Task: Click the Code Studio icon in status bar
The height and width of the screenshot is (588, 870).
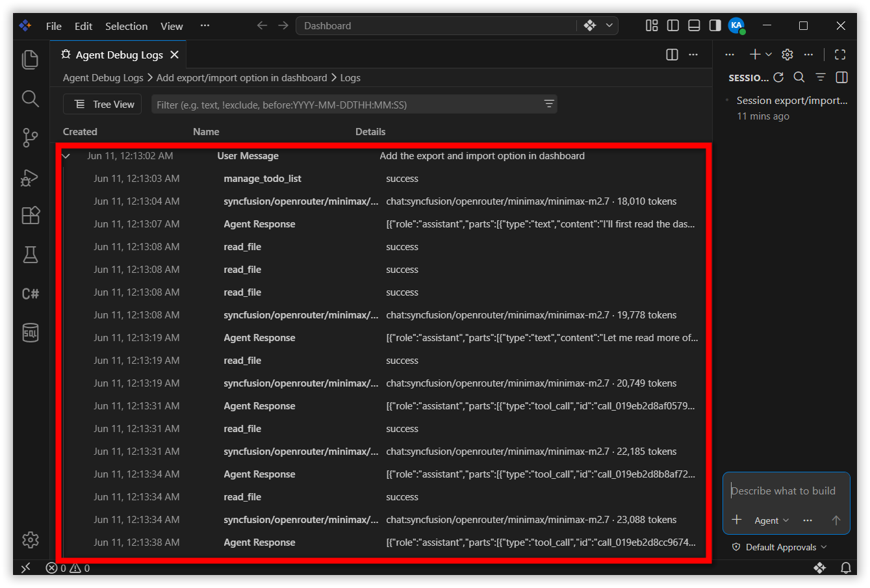Action: pyautogui.click(x=820, y=568)
